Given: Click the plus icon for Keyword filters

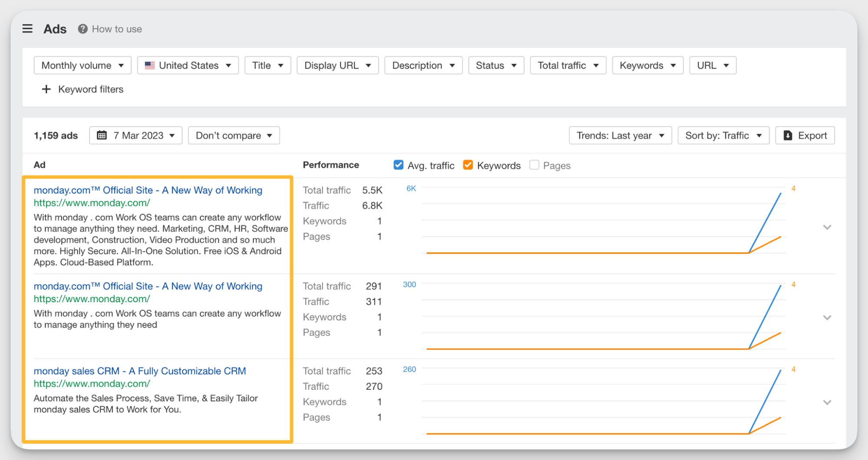Looking at the screenshot, I should pos(46,89).
